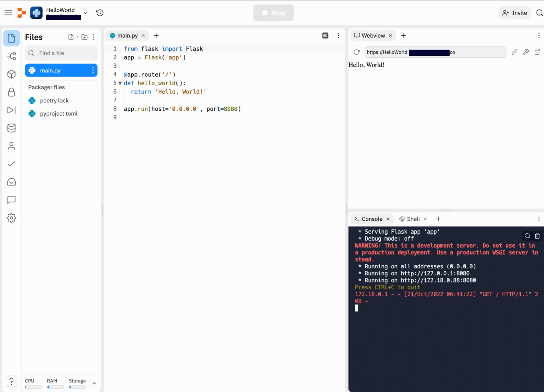This screenshot has height=392, width=544.
Task: Switch to the Shell tab in console
Action: [413, 219]
